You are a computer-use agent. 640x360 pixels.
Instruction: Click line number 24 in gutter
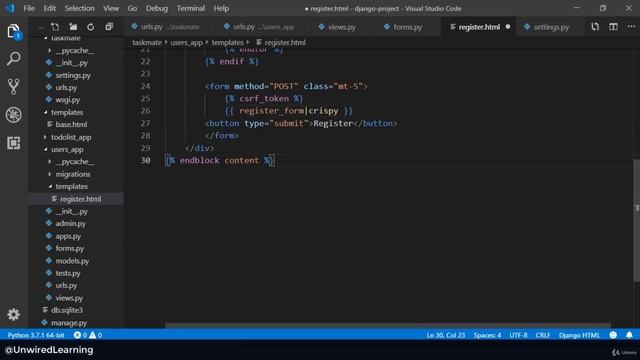point(145,86)
